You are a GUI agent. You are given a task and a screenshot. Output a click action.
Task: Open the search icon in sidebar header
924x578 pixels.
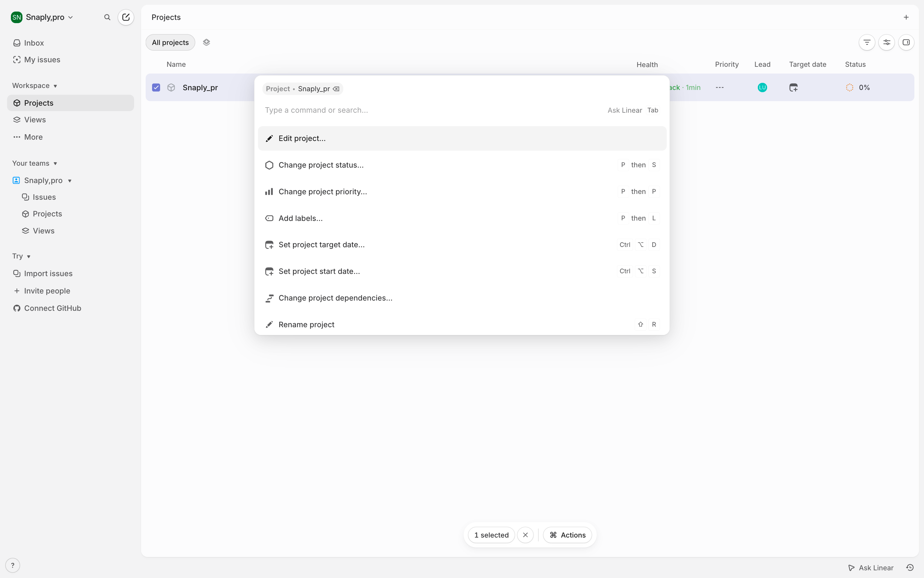coord(107,17)
